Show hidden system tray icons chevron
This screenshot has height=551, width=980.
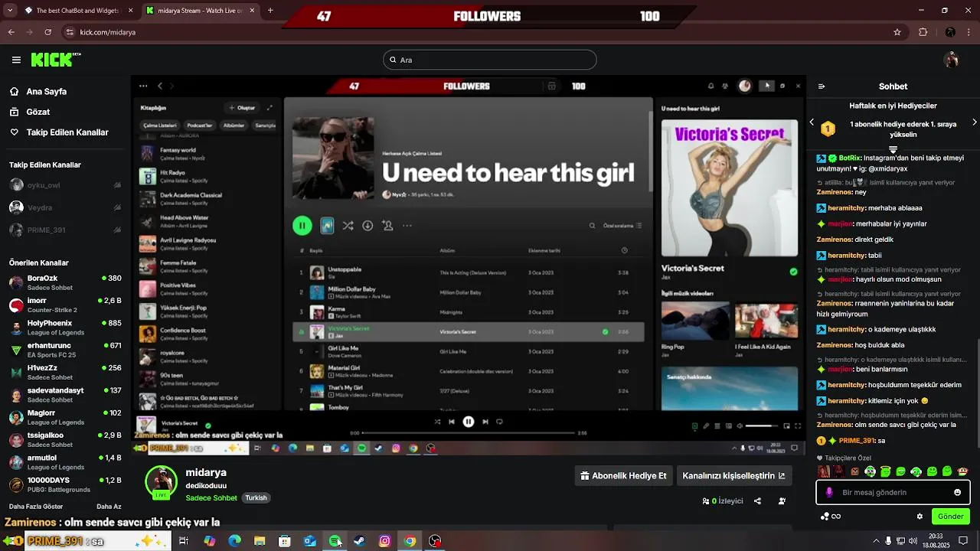coord(876,540)
